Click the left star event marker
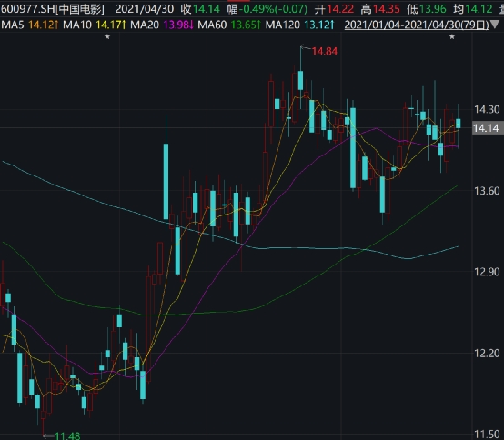This screenshot has width=504, height=440. point(107,37)
